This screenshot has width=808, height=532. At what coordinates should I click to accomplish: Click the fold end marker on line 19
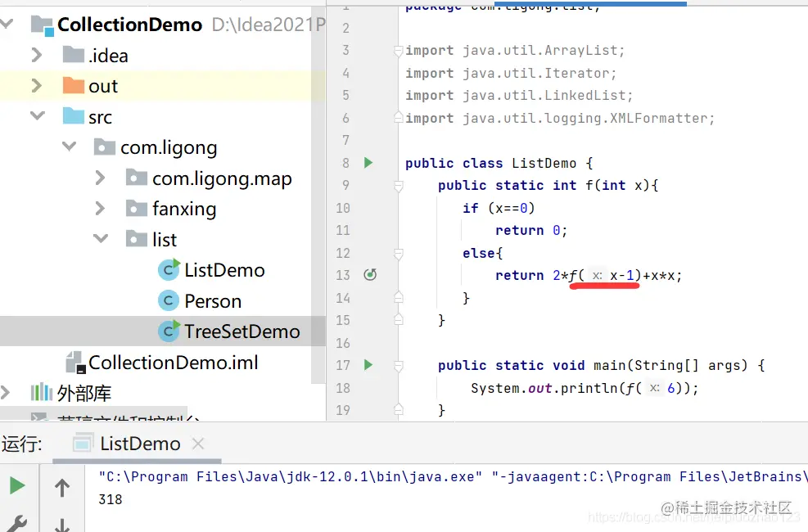399,410
